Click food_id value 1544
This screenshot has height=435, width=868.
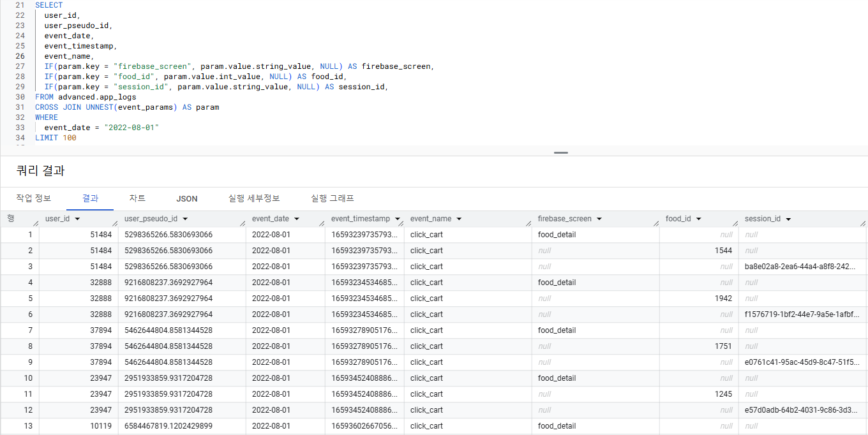pyautogui.click(x=724, y=251)
